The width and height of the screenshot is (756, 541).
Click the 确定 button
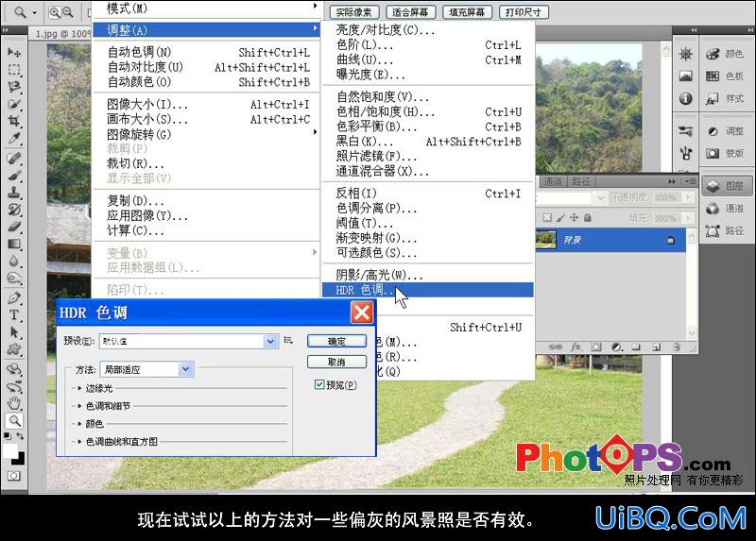pos(336,341)
